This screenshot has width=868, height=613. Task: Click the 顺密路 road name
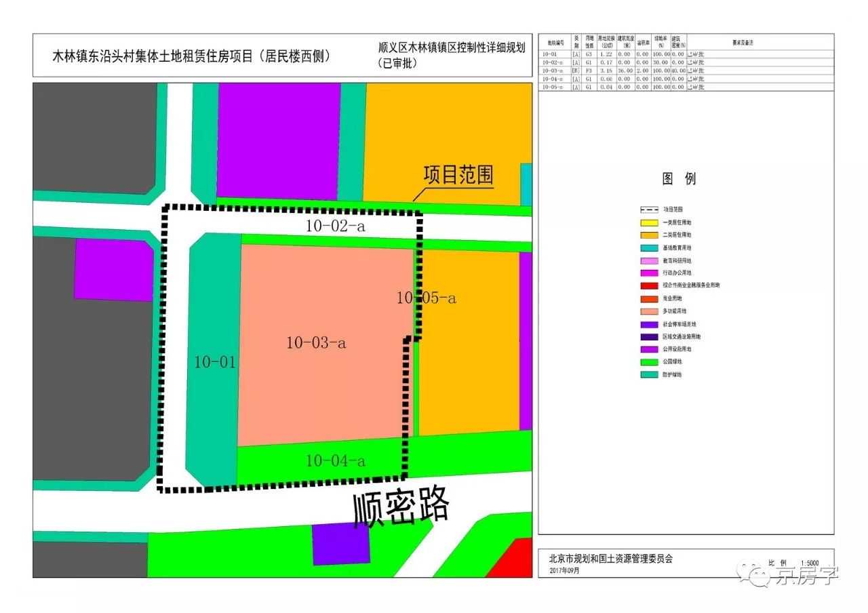(401, 507)
